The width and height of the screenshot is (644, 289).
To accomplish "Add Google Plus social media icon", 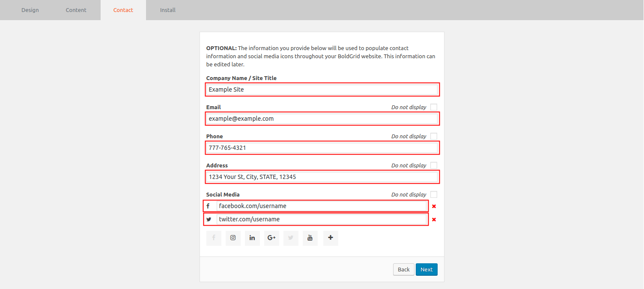I will [271, 238].
